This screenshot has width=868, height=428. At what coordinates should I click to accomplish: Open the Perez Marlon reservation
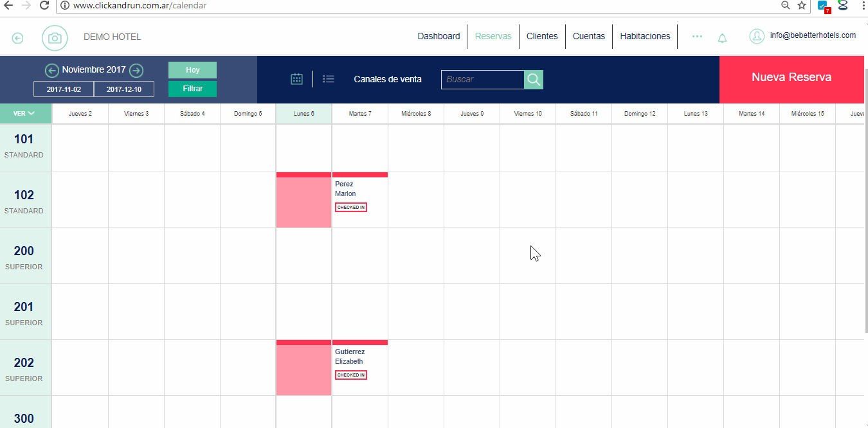click(x=360, y=200)
